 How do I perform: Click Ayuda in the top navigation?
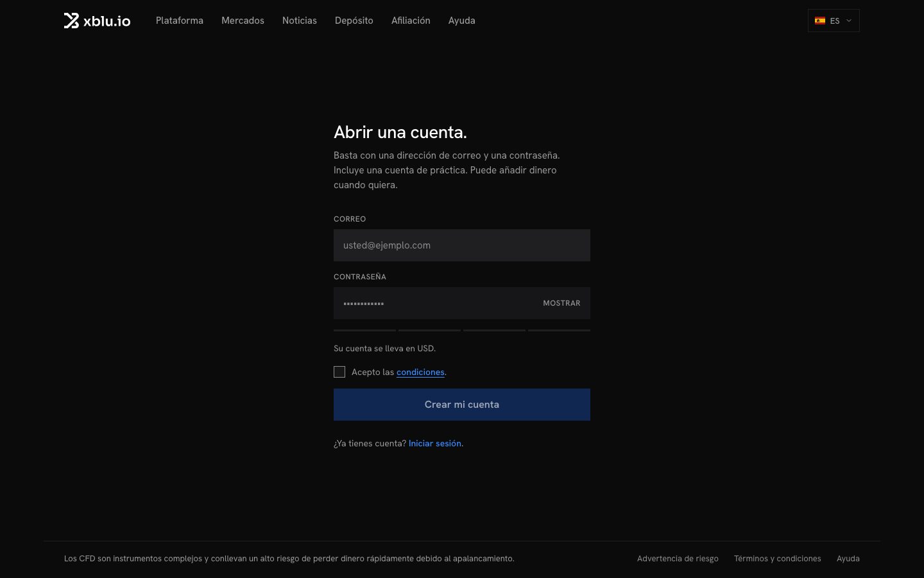click(462, 21)
